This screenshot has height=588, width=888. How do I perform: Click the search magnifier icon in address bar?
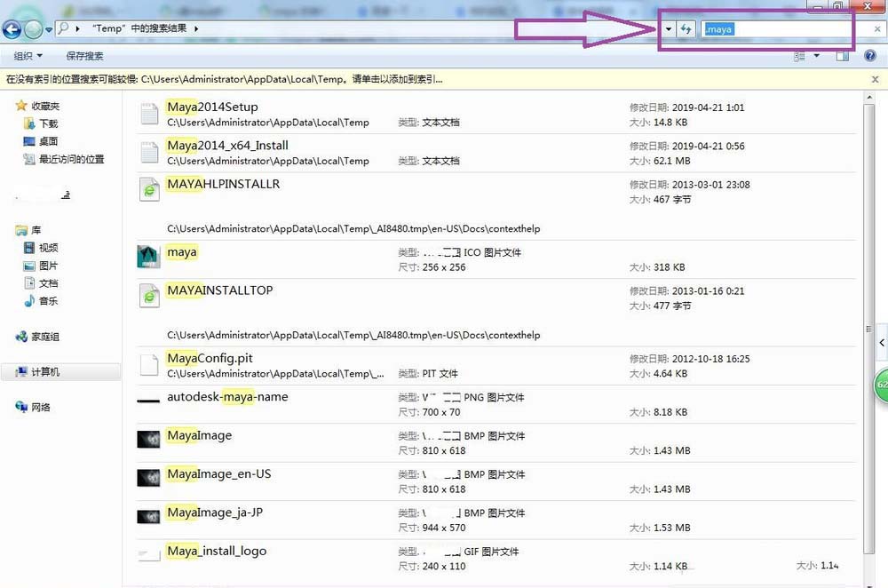tap(63, 28)
